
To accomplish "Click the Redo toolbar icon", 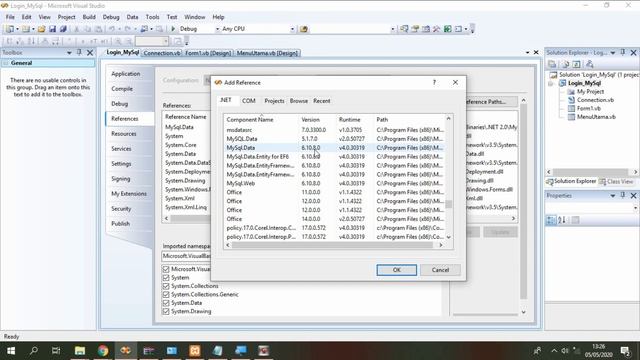I will [x=128, y=29].
